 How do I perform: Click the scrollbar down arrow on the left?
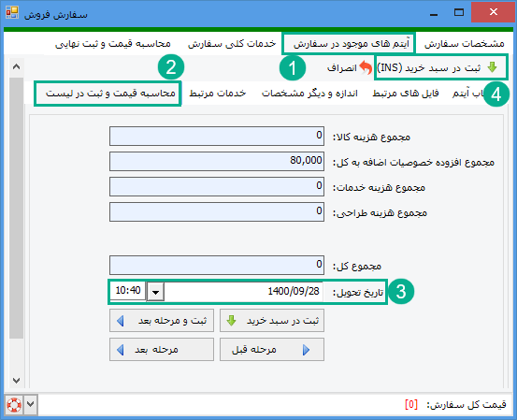(x=16, y=381)
